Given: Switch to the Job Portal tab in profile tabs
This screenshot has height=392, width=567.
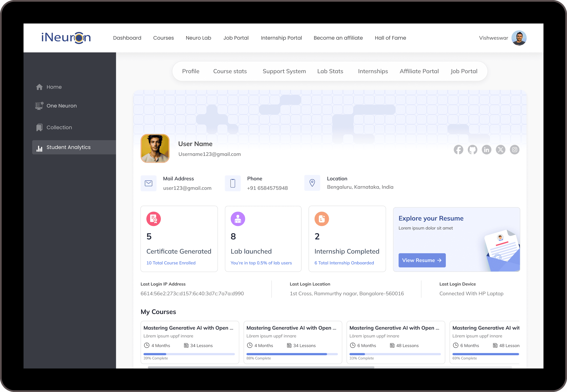Looking at the screenshot, I should (x=464, y=71).
